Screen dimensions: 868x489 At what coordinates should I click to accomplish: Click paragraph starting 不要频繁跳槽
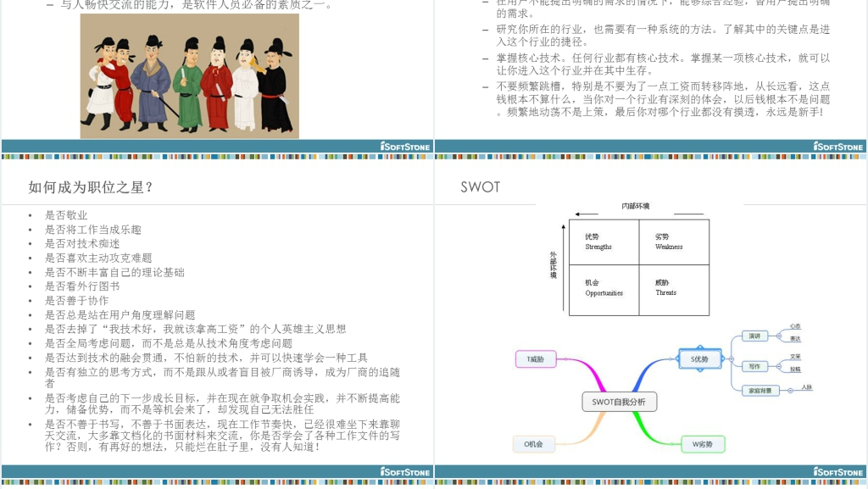(x=663, y=99)
